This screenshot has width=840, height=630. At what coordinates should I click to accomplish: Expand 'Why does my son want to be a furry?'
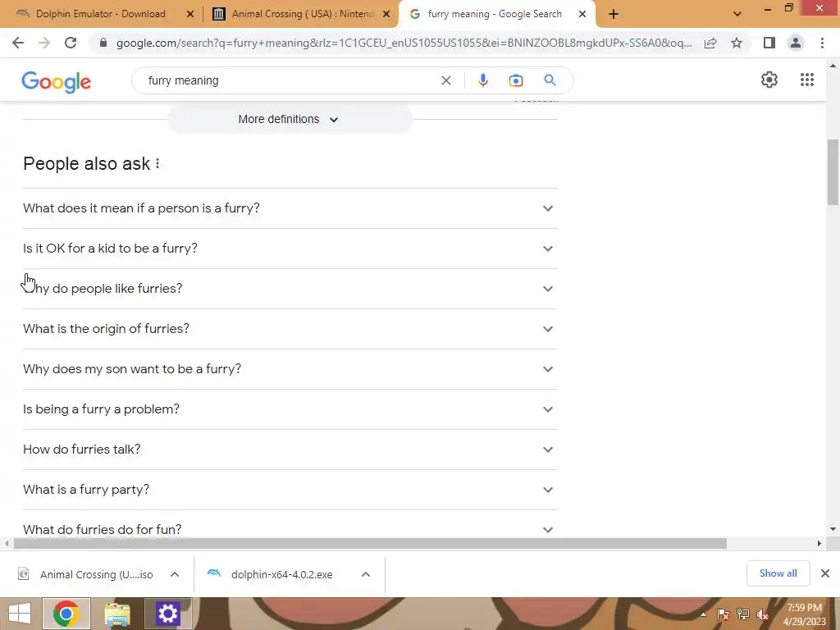(290, 368)
